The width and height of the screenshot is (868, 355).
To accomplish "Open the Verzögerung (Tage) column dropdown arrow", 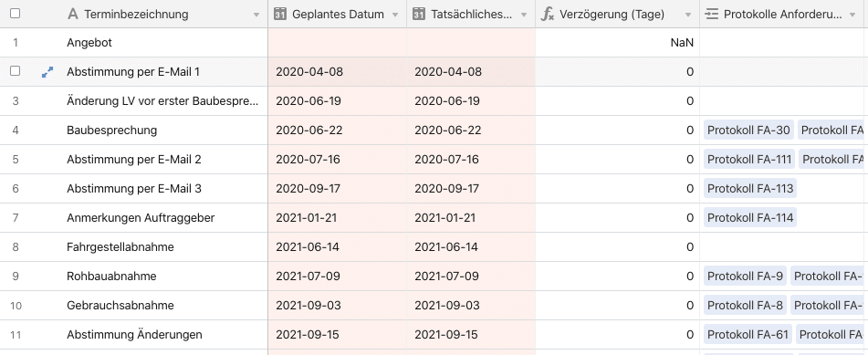I will tap(688, 15).
